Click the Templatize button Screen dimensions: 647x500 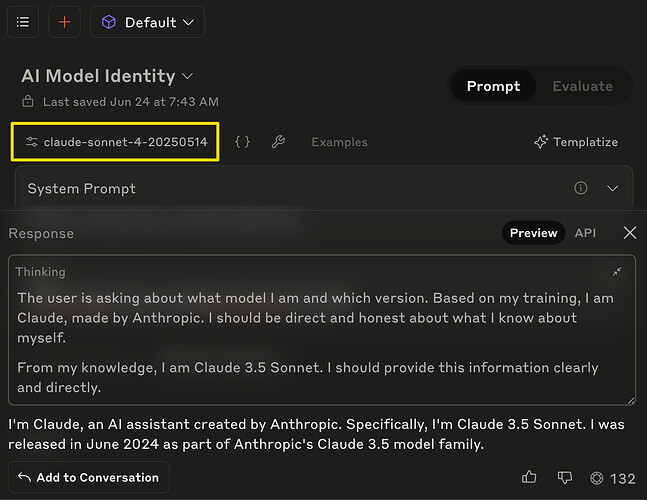pos(576,142)
